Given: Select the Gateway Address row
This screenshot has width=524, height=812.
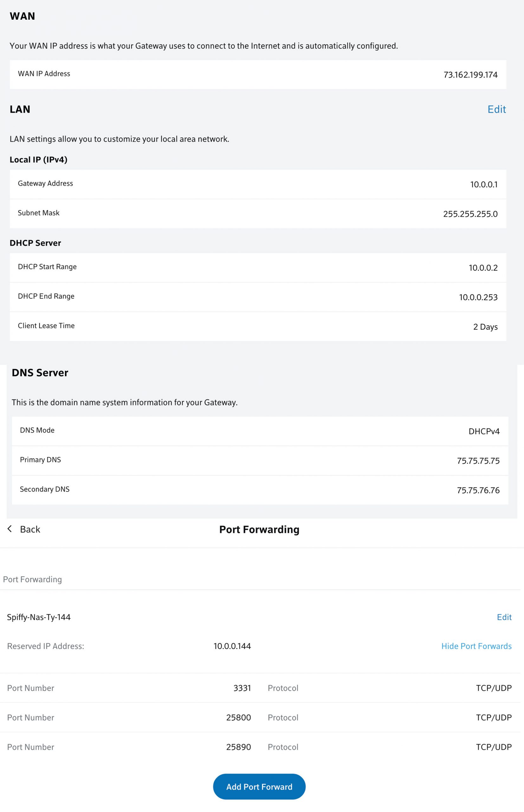Looking at the screenshot, I should pyautogui.click(x=258, y=184).
